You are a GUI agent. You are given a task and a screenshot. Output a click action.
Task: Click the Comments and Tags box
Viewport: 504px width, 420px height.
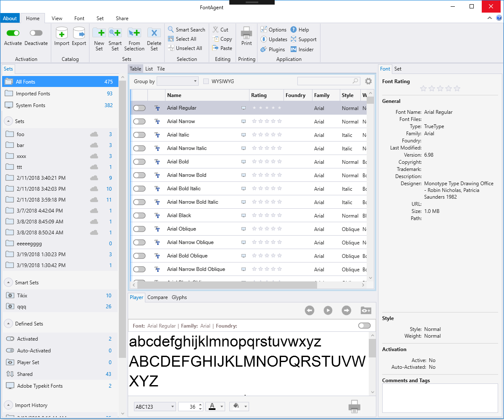[x=440, y=399]
